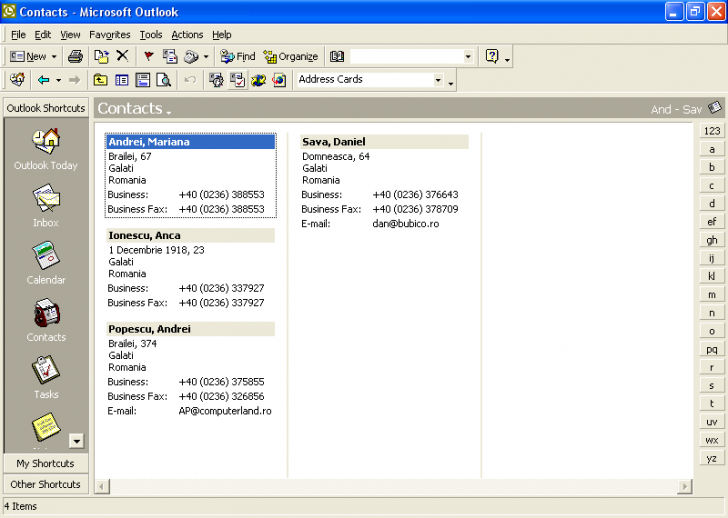Screen dimensions: 728x518
Task: Open the Favorites menu
Action: pos(110,35)
